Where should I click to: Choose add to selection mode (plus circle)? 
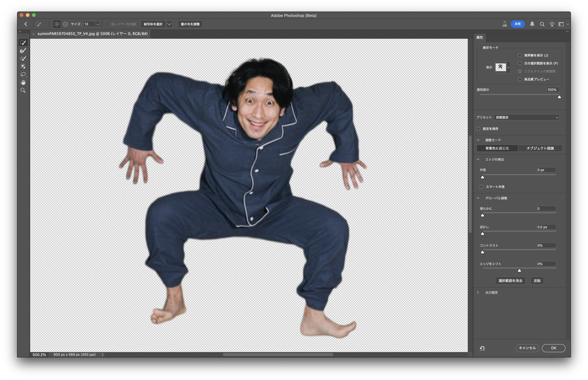coord(57,24)
